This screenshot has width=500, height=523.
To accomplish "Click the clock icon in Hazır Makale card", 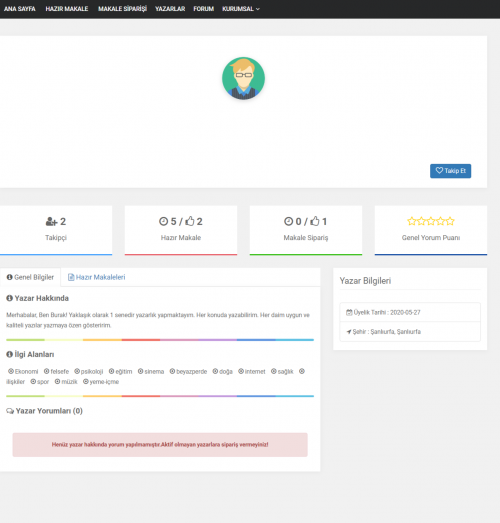I will (x=163, y=221).
